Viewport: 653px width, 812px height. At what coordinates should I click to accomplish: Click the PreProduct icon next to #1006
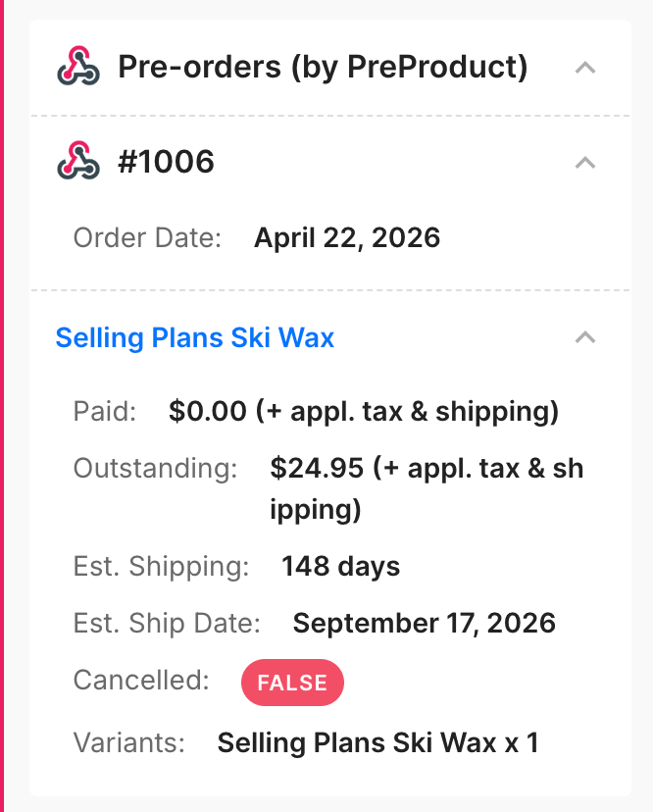pos(78,162)
